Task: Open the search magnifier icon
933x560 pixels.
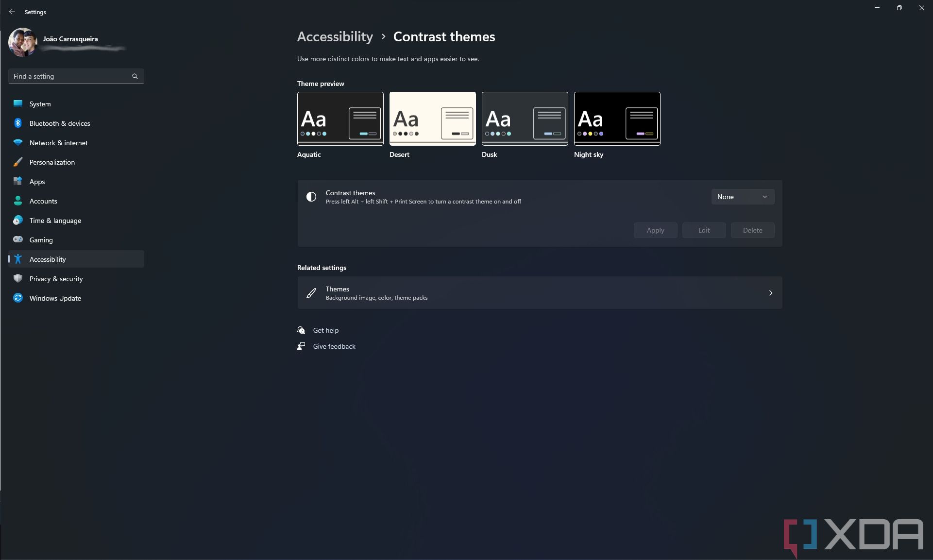Action: tap(135, 76)
